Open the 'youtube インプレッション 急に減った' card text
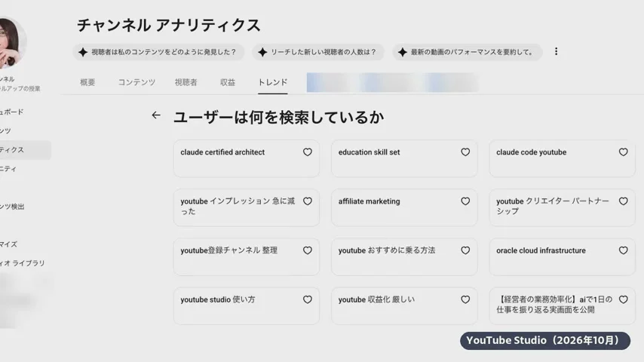 point(238,207)
